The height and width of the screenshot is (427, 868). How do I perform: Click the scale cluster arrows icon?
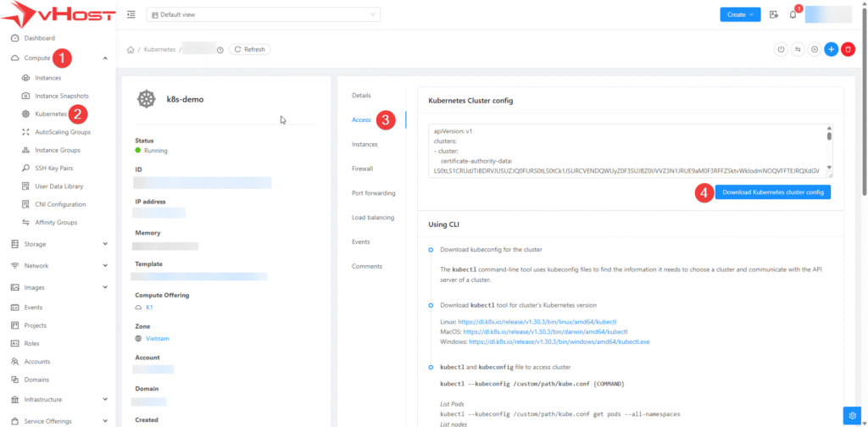pos(798,50)
